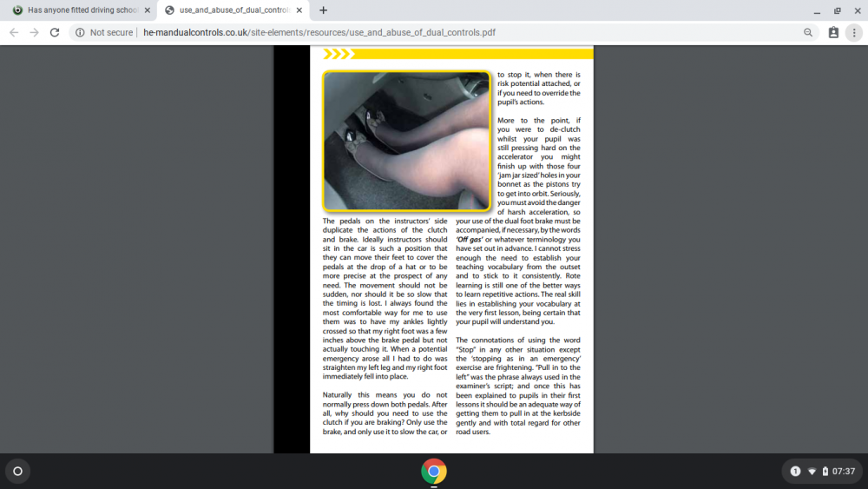This screenshot has height=489, width=868.
Task: Restore the browser window size
Action: coord(837,10)
